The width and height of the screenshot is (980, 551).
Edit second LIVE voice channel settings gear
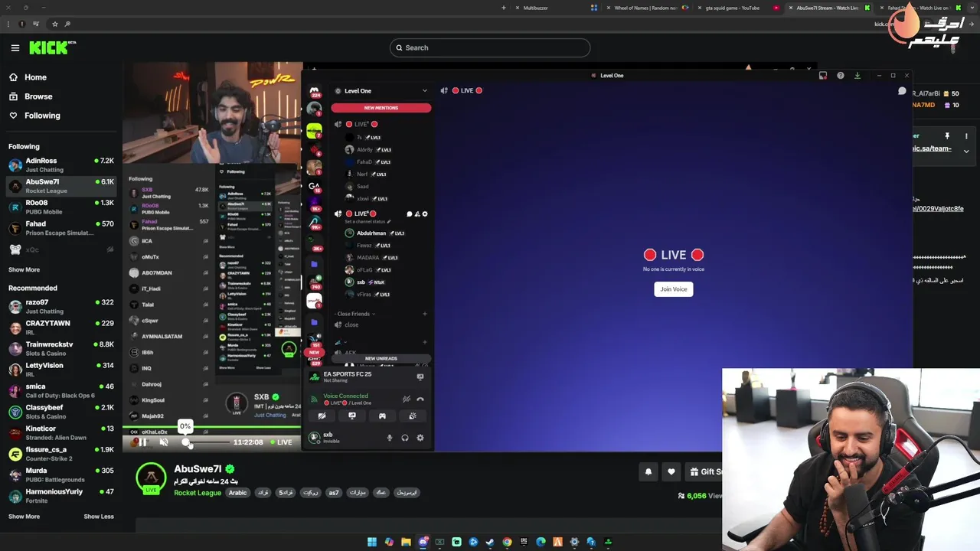tap(425, 214)
